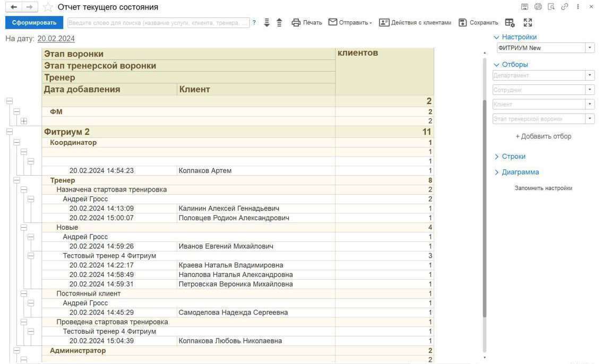Open the Отправить send menu
The image size is (603, 364).
coord(350,23)
